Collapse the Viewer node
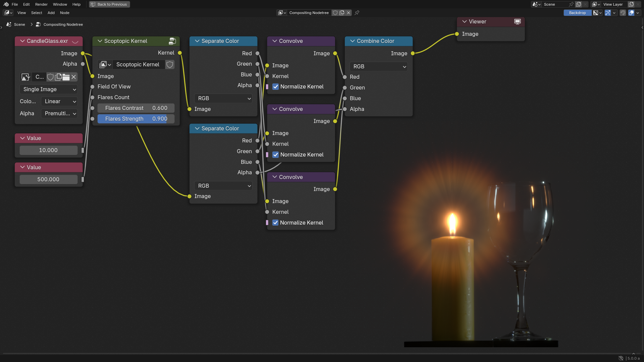 pos(465,21)
